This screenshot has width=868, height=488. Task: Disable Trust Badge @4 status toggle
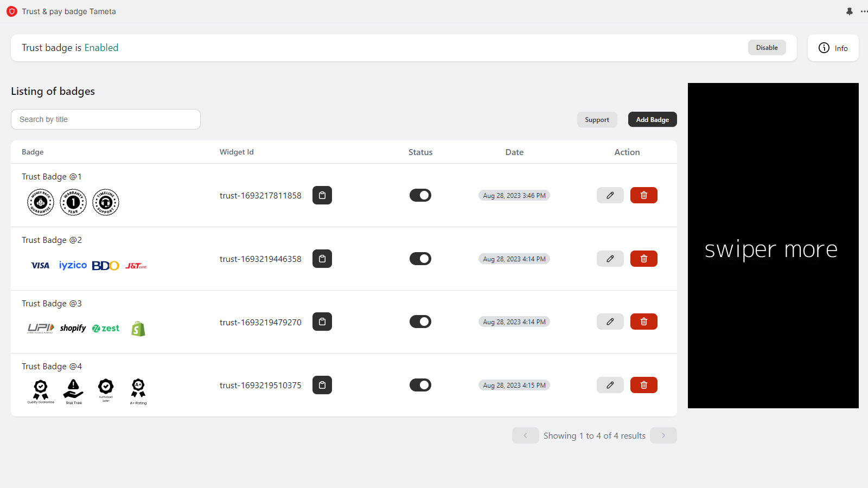[420, 385]
